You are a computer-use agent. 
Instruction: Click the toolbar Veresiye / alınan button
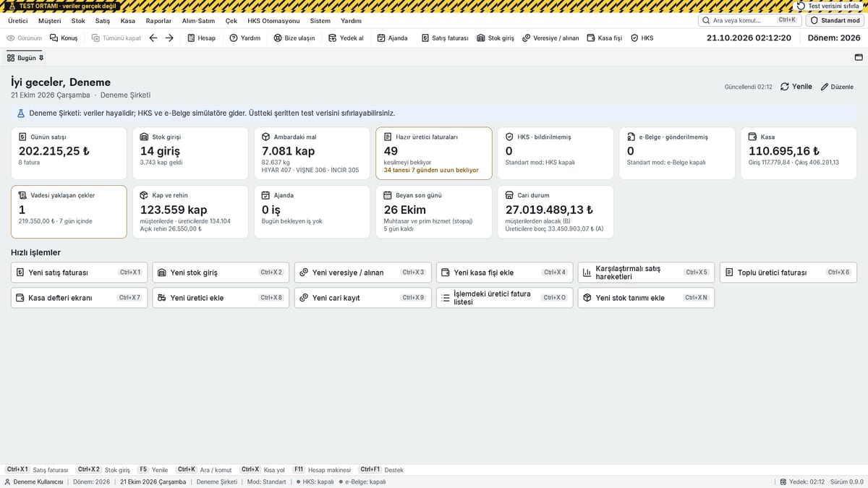pos(550,38)
